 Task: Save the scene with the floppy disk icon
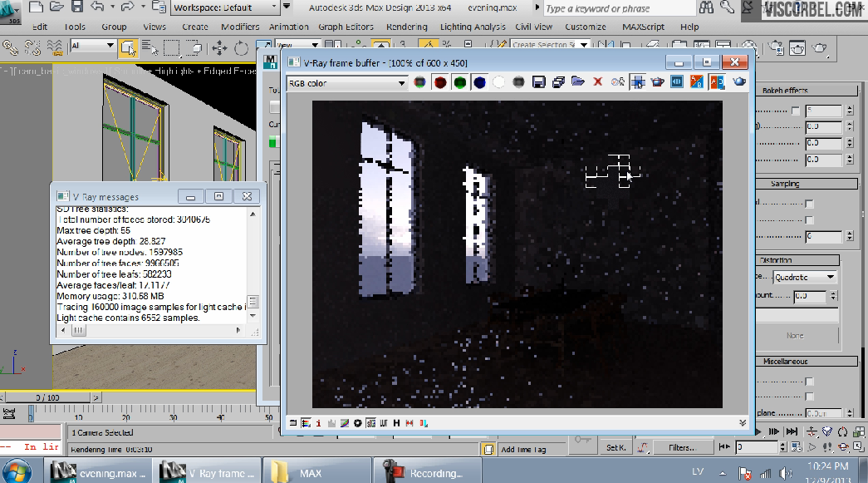[x=77, y=7]
